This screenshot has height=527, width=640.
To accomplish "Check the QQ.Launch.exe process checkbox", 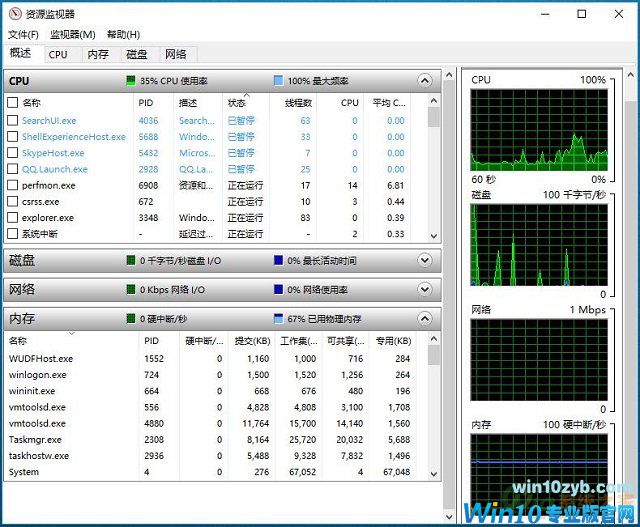I will point(13,169).
